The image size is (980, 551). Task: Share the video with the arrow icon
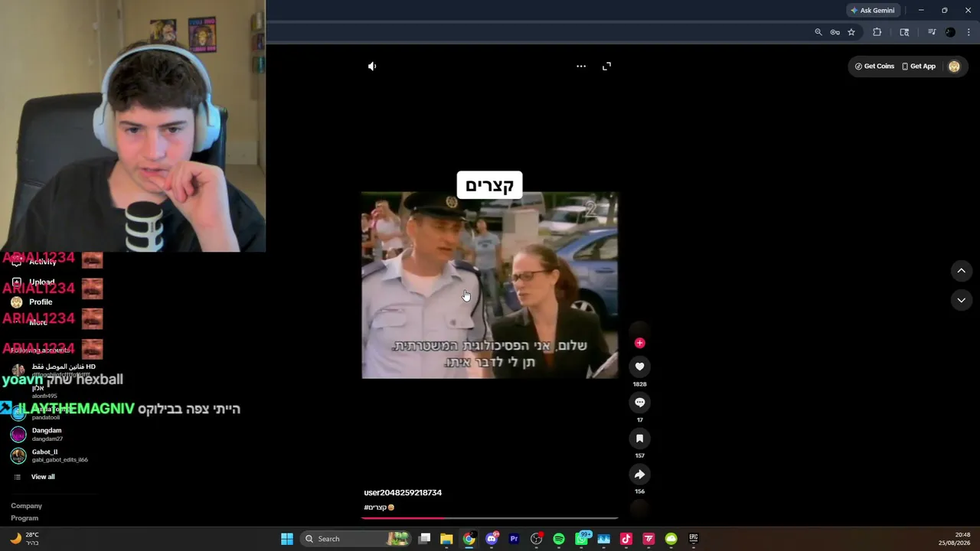click(639, 474)
